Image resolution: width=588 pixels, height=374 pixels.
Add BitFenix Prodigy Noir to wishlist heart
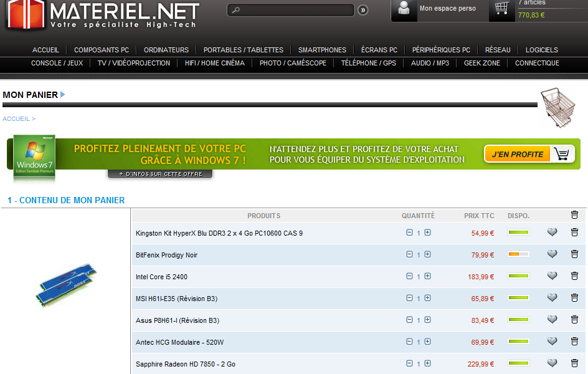[552, 254]
